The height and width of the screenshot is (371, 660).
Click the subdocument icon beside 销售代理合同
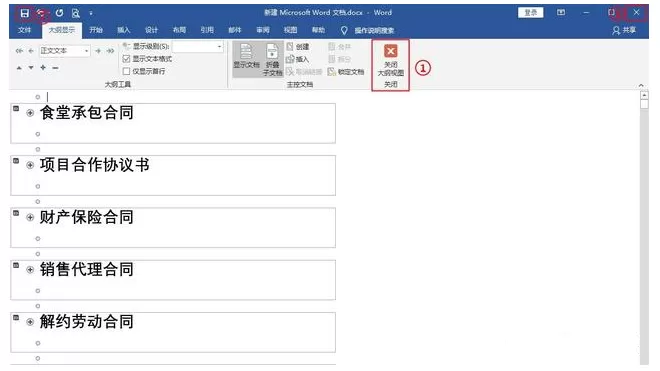16,265
